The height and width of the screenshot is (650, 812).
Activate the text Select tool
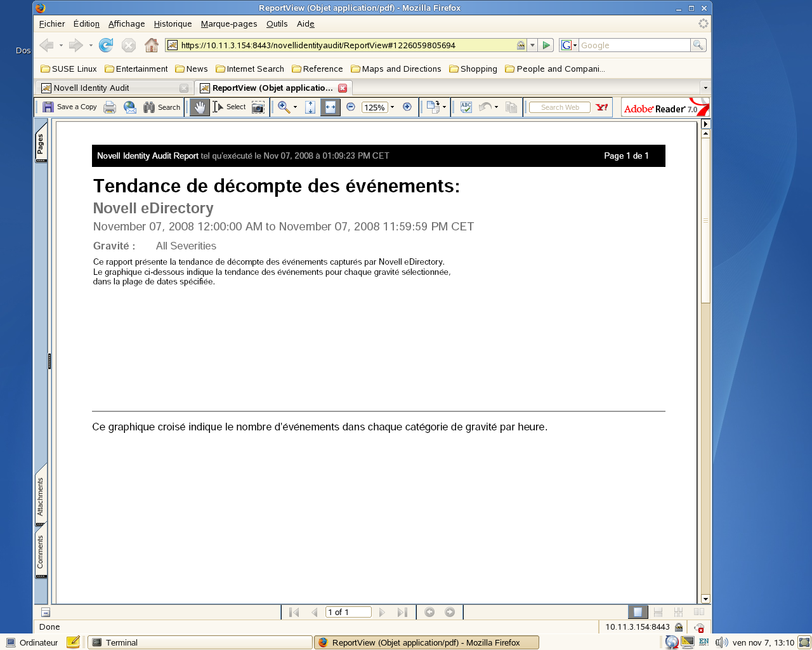point(229,107)
